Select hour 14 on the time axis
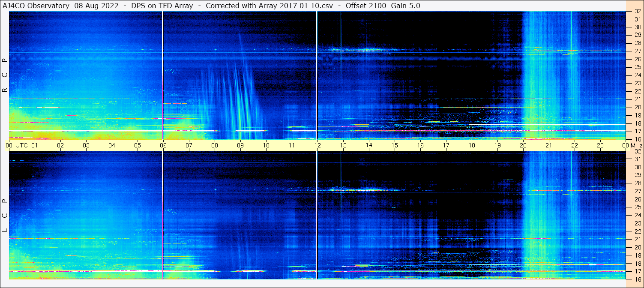 369,145
